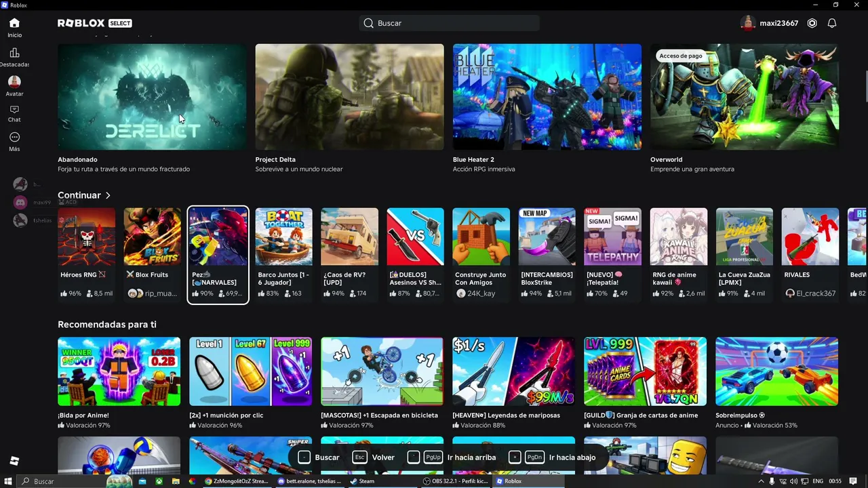
Task: Open +1 Escapada en bicicleta game
Action: [x=382, y=384]
